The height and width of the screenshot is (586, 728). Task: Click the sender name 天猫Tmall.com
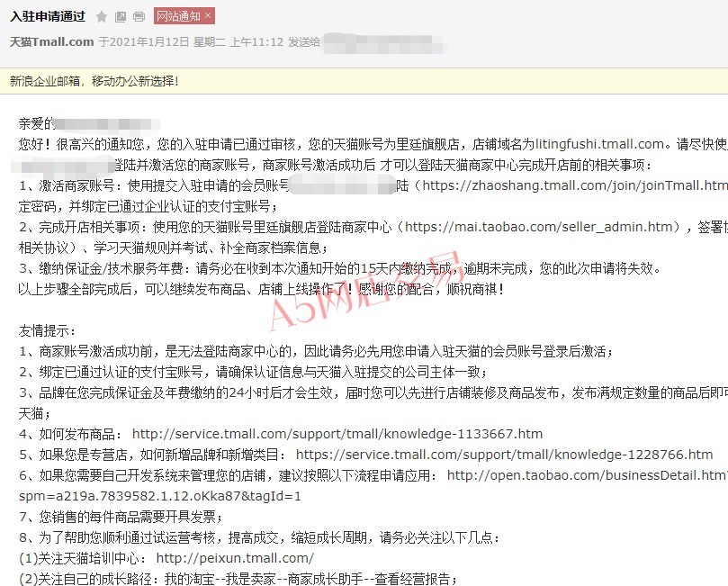click(52, 41)
